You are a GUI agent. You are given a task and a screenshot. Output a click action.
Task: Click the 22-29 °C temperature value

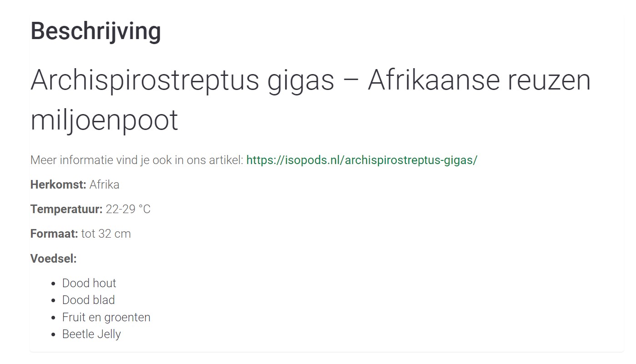128,209
